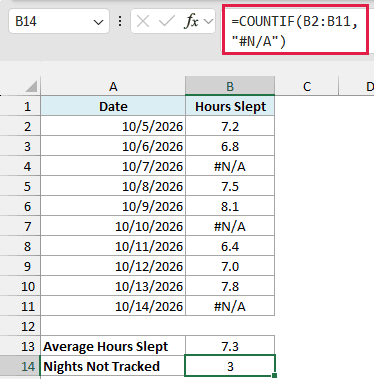Click the Nights Not Tracked label cell

pos(113,366)
